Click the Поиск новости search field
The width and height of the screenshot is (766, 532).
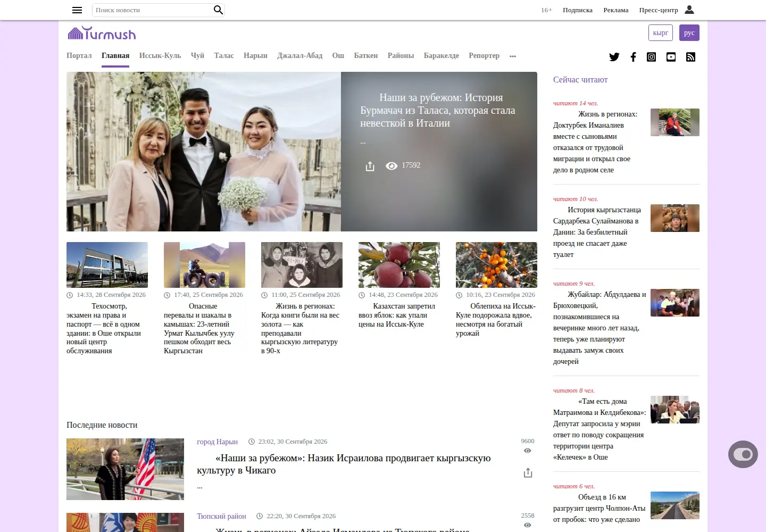(x=153, y=10)
